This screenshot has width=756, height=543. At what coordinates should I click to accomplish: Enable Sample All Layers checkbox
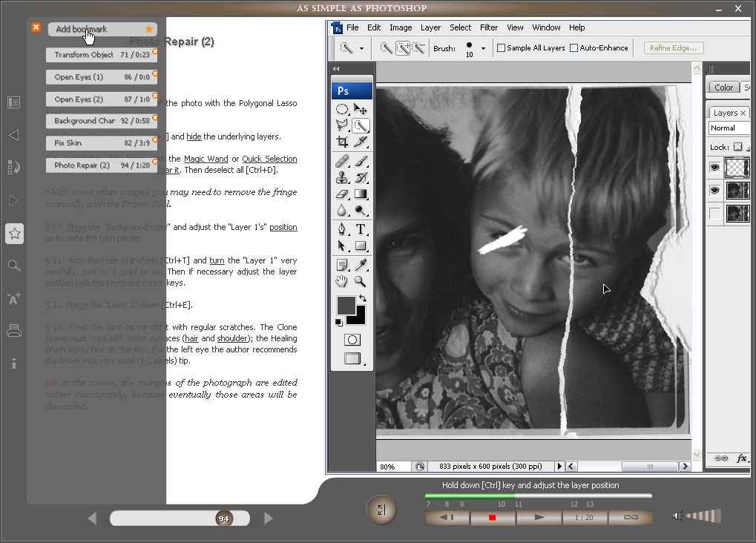coord(501,47)
